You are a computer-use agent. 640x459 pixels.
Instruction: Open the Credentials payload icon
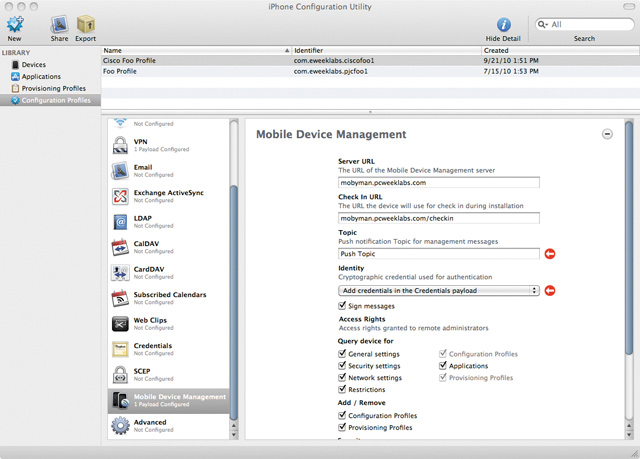pyautogui.click(x=120, y=349)
